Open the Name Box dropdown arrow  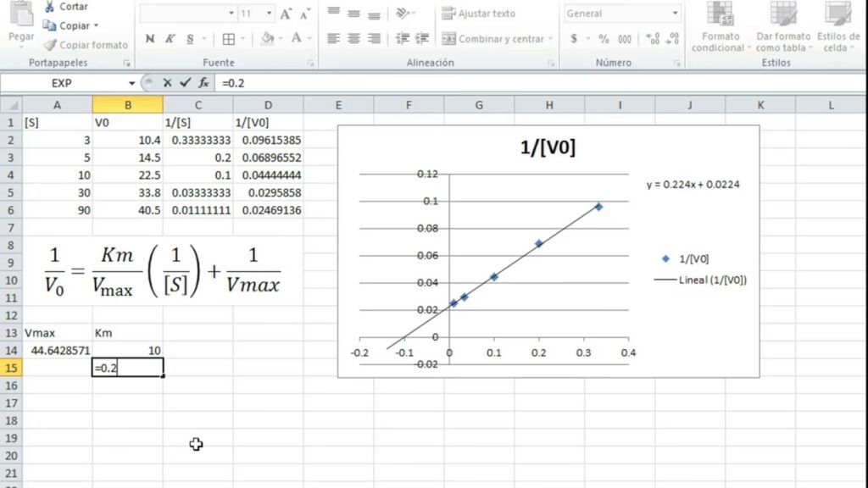pyautogui.click(x=131, y=83)
